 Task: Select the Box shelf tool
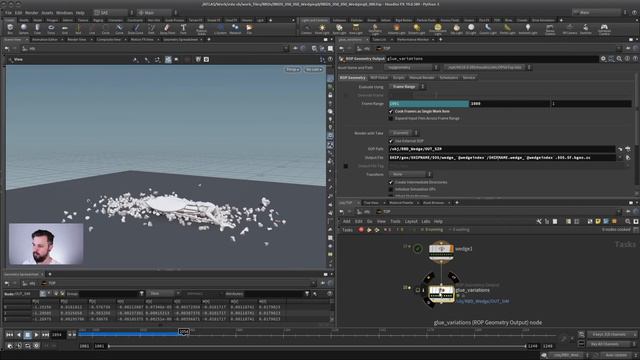[x=10, y=29]
